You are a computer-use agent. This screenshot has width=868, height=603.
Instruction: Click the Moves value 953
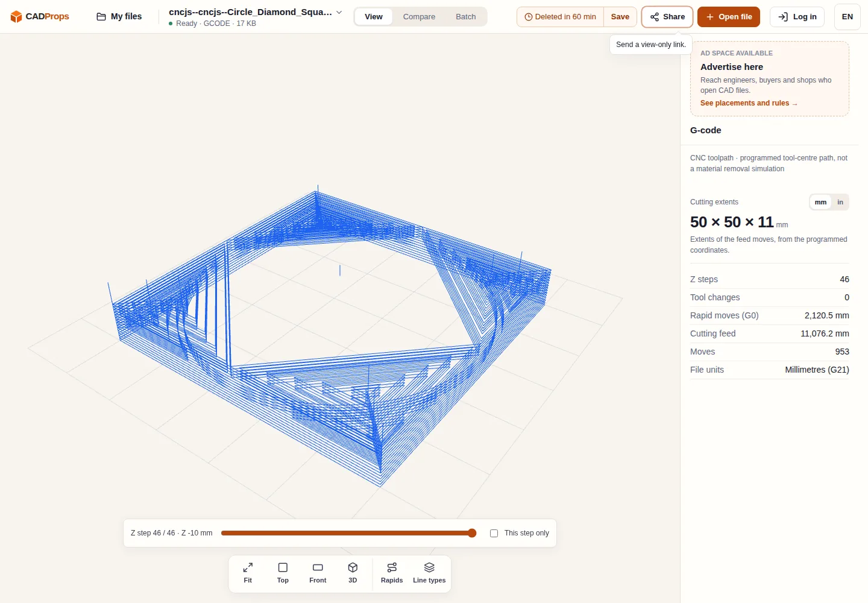pyautogui.click(x=842, y=352)
